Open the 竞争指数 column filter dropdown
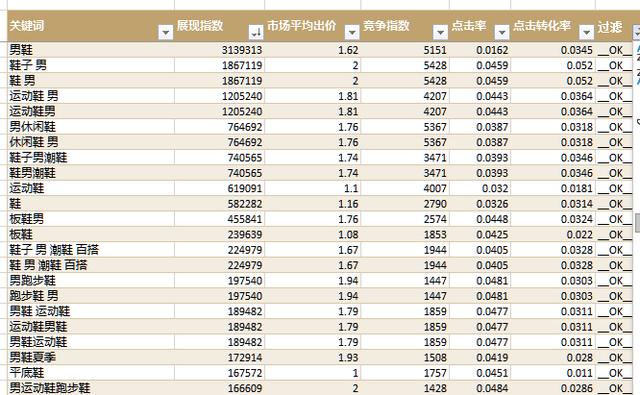Image resolution: width=640 pixels, height=395 pixels. [x=440, y=32]
